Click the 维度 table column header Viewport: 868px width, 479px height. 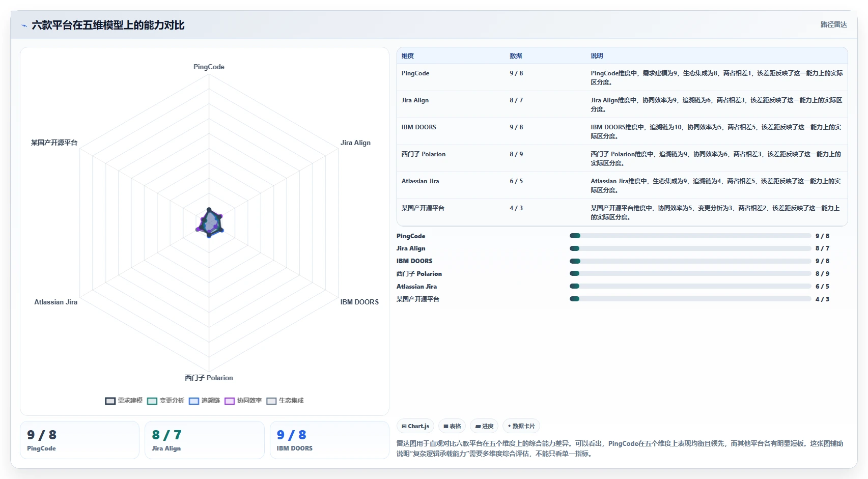[x=408, y=56]
